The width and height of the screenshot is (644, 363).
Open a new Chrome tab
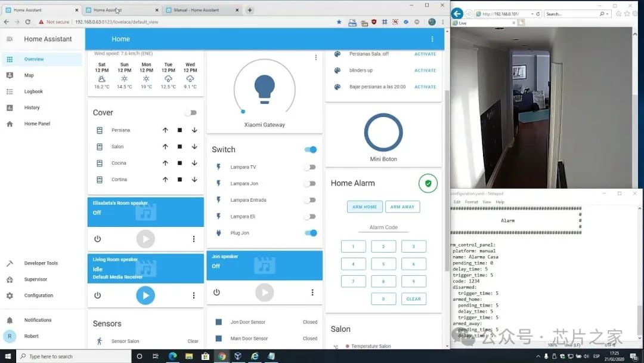(x=250, y=10)
